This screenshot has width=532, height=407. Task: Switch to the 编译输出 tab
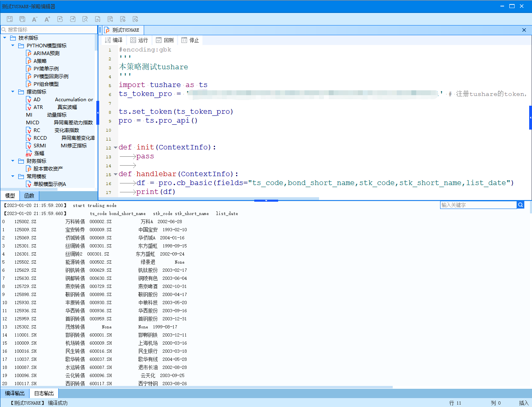(15, 393)
